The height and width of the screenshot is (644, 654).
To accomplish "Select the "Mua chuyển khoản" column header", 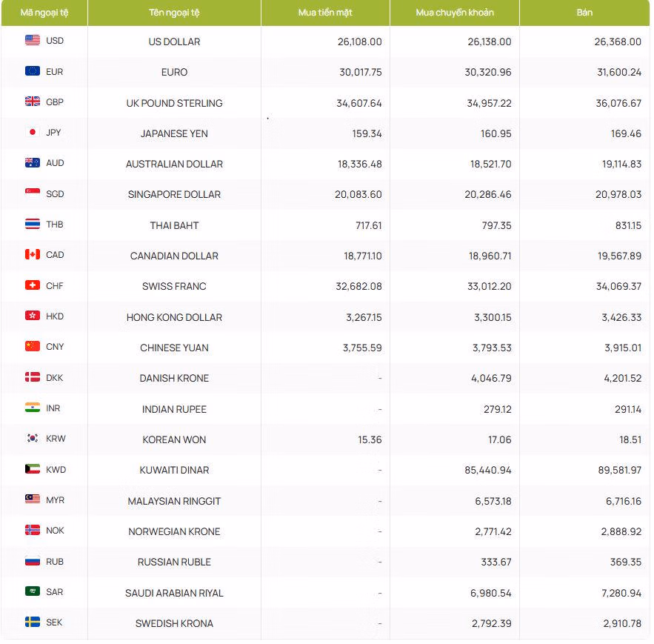I will [455, 13].
